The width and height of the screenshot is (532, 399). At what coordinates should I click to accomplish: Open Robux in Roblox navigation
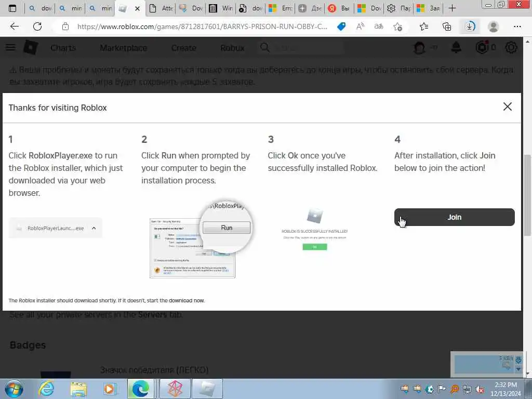[x=232, y=48]
